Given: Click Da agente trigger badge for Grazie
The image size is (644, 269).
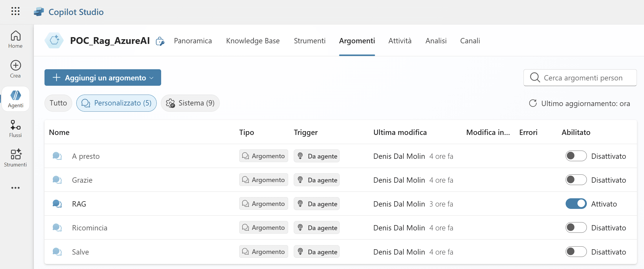Looking at the screenshot, I should (316, 180).
